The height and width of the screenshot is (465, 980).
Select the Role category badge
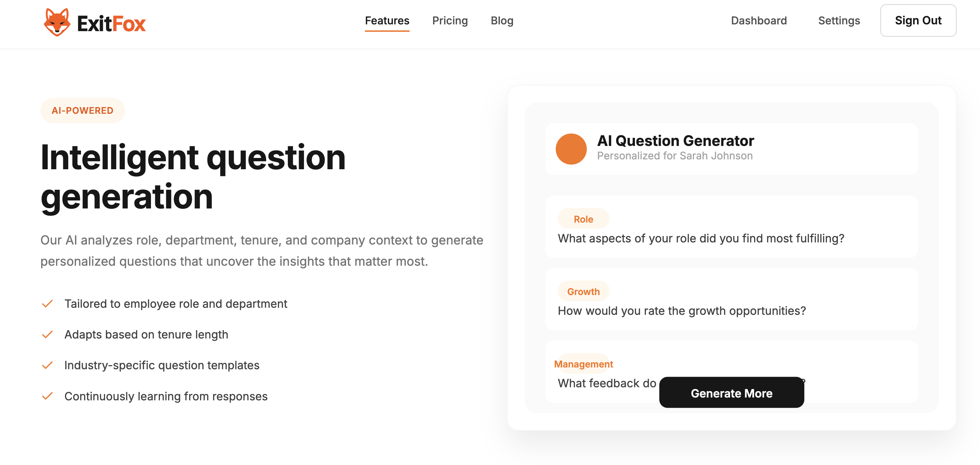coord(583,219)
